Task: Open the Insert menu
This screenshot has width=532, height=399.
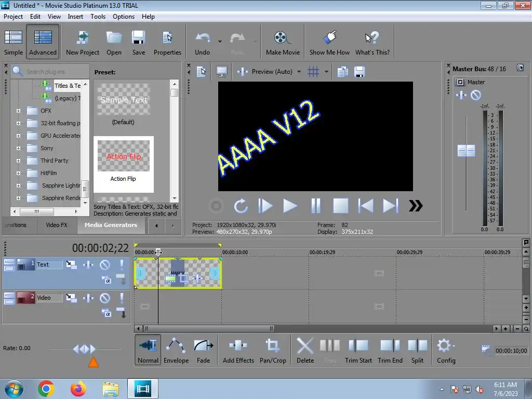Action: [x=75, y=16]
